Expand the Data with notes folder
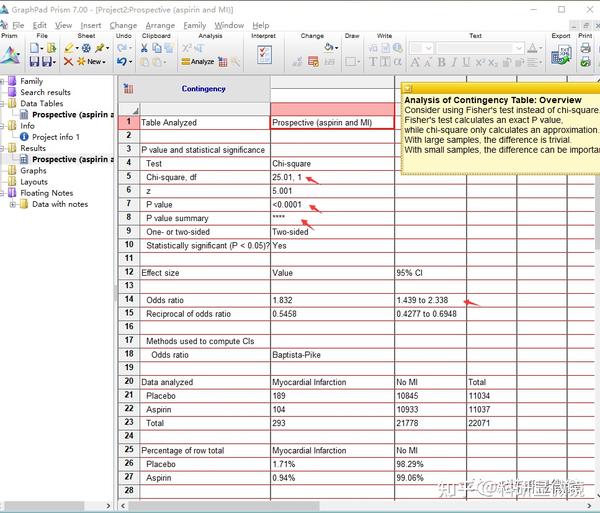600x513 pixels. [13, 204]
